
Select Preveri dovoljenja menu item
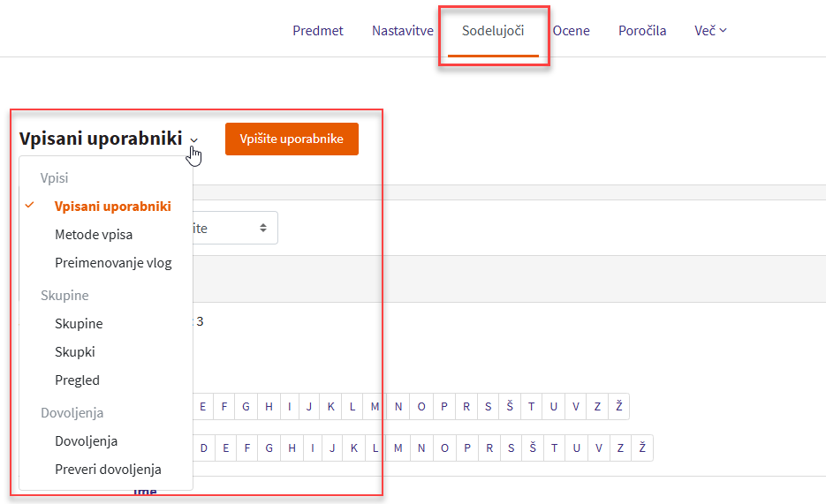108,470
